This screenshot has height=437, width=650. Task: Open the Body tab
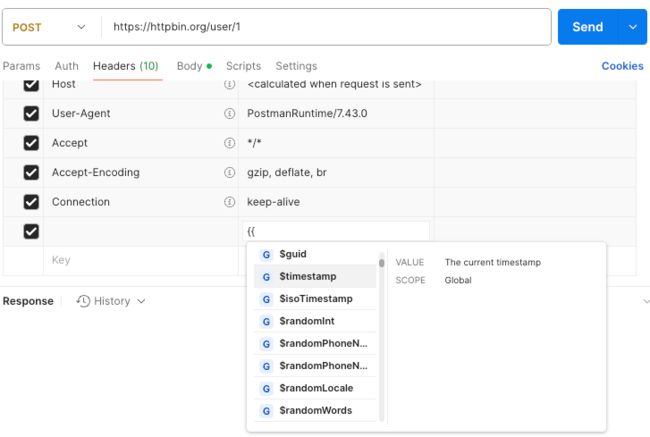click(x=194, y=66)
